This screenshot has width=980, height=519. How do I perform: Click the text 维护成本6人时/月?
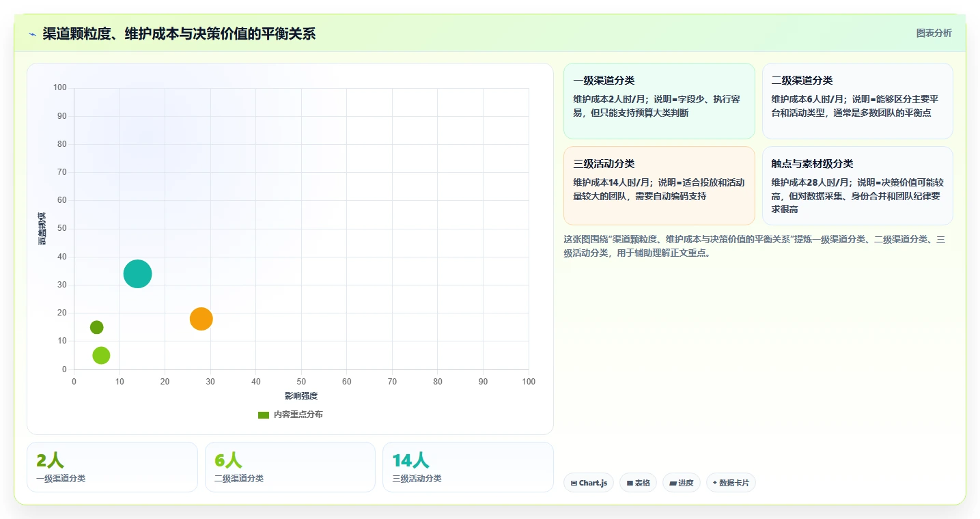(x=809, y=99)
